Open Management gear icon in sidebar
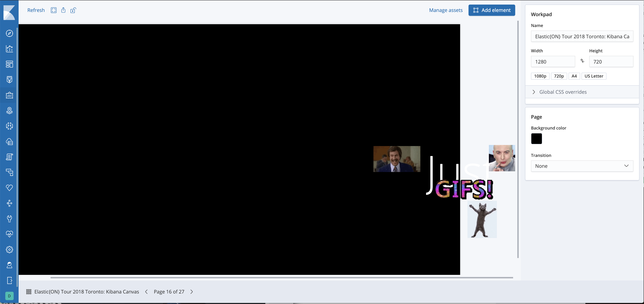 pos(9,249)
